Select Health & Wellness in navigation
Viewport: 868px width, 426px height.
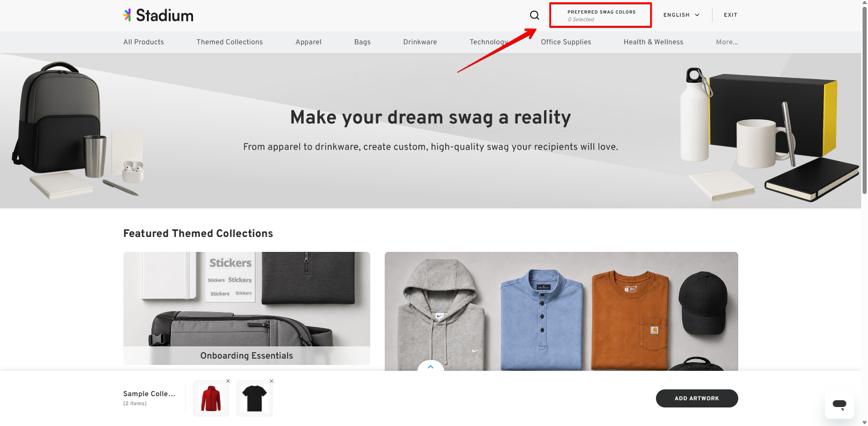653,42
